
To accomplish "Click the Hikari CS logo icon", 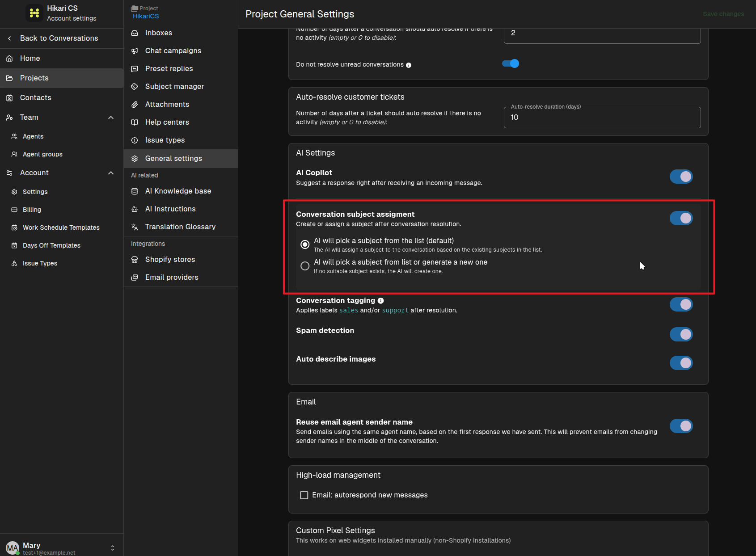I will tap(34, 13).
